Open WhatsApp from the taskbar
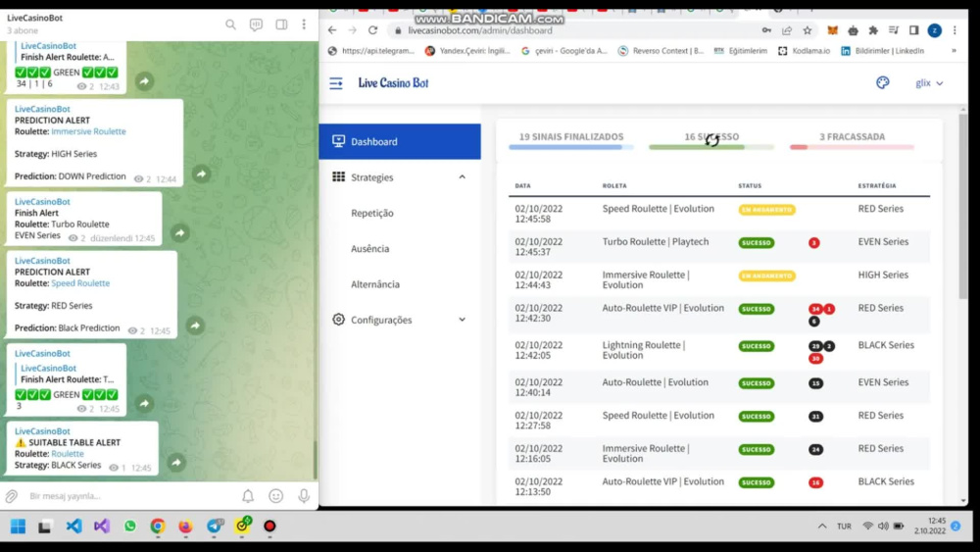The image size is (980, 552). click(130, 527)
